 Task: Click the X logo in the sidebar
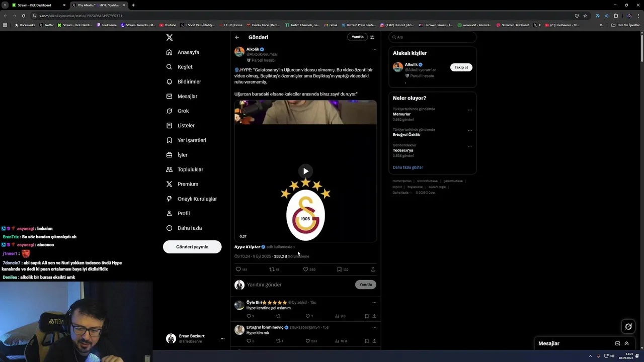point(170,38)
